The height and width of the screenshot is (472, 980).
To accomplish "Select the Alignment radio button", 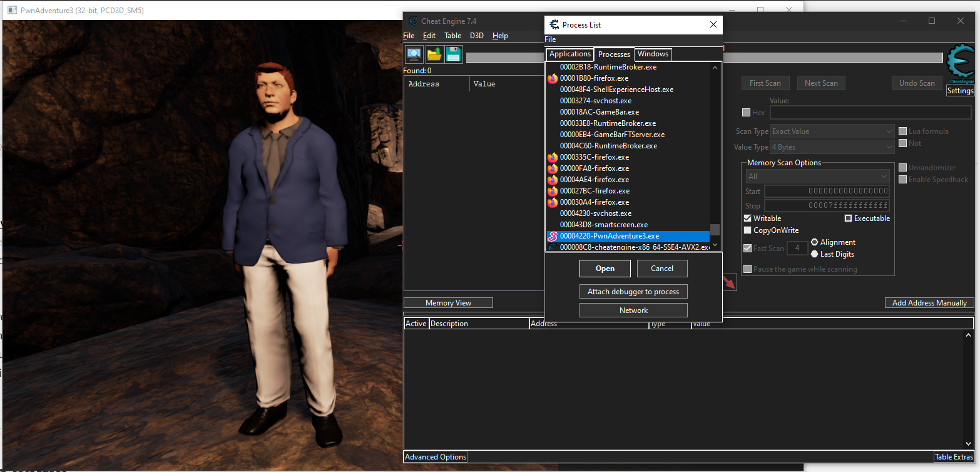I will 814,242.
